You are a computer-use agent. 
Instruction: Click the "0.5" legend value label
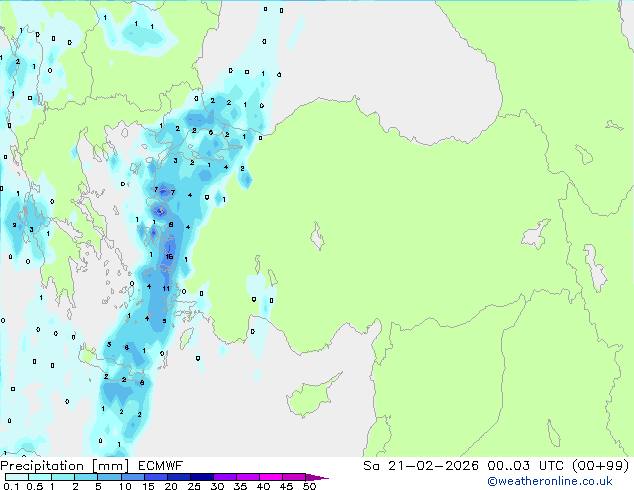tap(35, 486)
